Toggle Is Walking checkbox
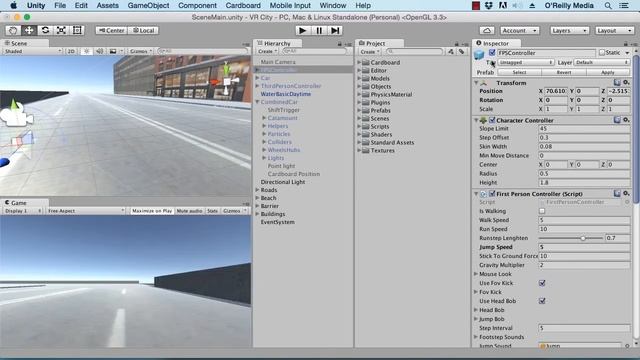This screenshot has height=360, width=640. (542, 211)
